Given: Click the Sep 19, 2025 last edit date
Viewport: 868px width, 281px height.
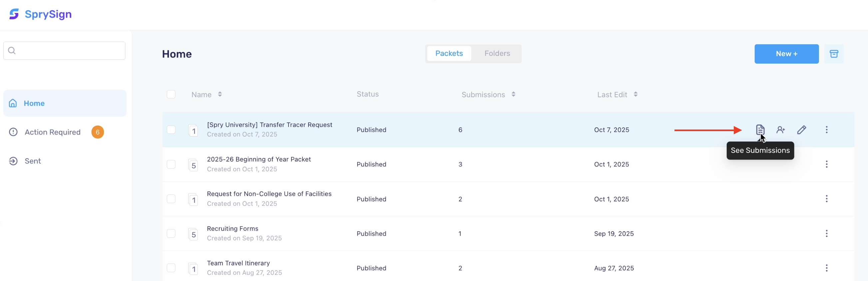Looking at the screenshot, I should pos(614,233).
